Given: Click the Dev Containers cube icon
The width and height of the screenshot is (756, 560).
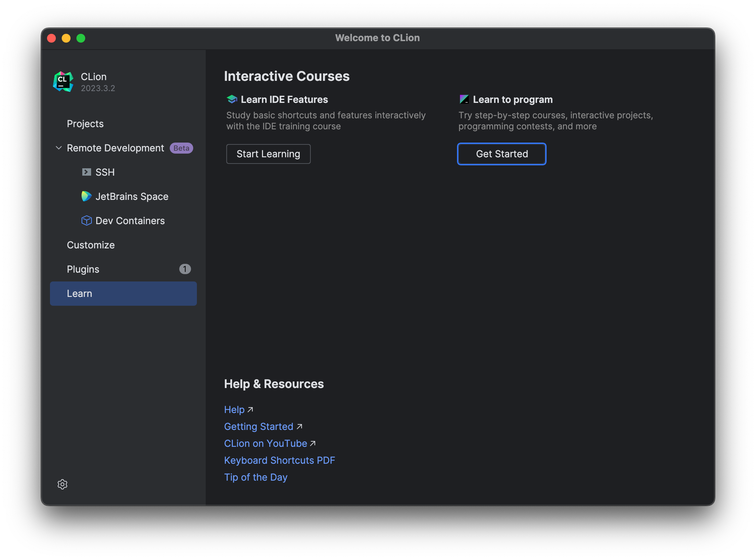Looking at the screenshot, I should click(86, 220).
